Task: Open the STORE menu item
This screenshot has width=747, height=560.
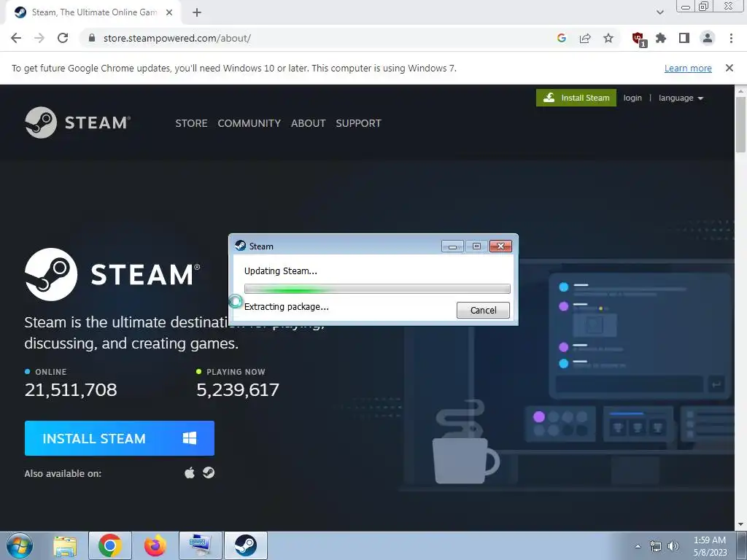Action: pyautogui.click(x=191, y=123)
